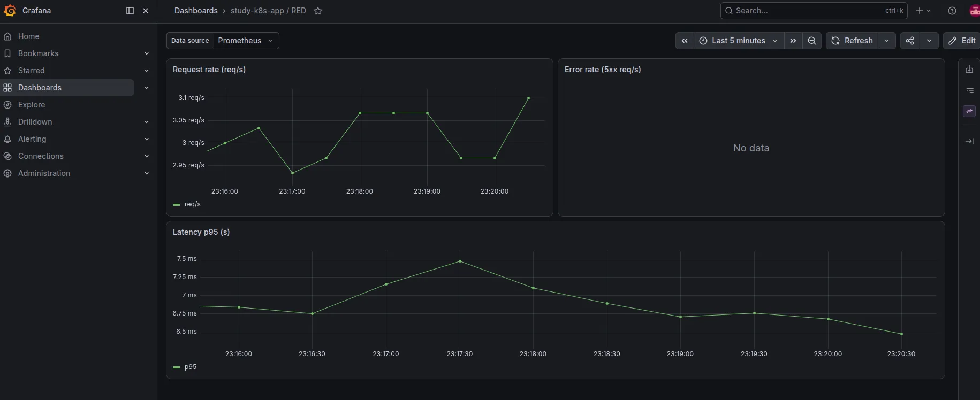Open the auto-refresh interval dropdown
This screenshot has height=400, width=980.
(887, 41)
